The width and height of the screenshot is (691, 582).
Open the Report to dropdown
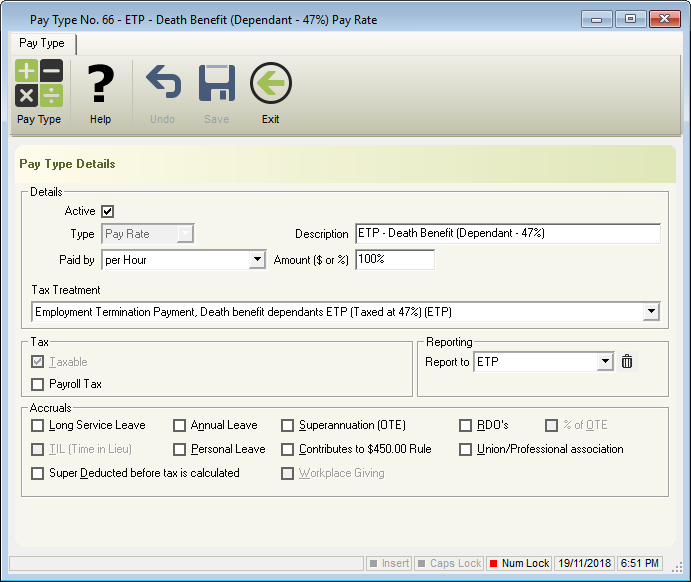pos(606,362)
